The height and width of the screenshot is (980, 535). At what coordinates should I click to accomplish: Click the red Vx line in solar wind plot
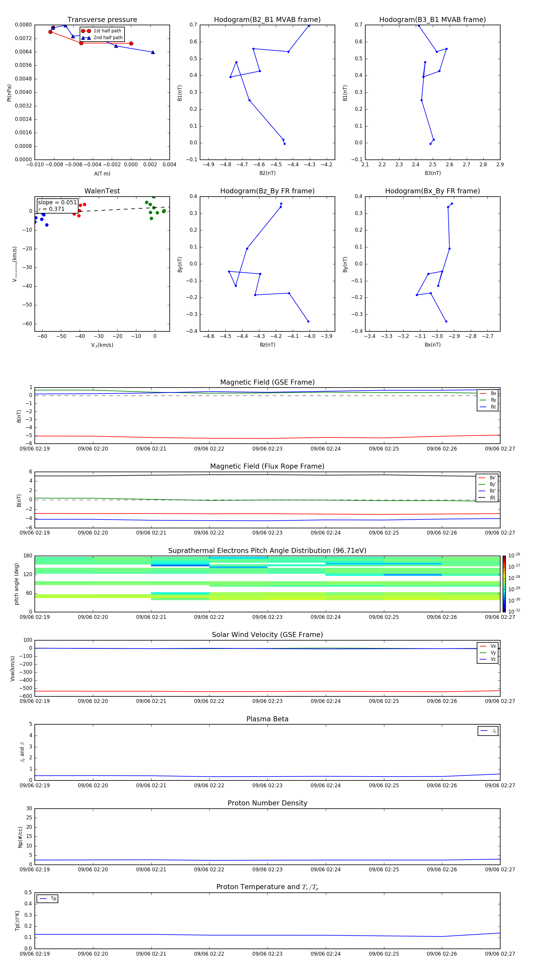point(267,692)
